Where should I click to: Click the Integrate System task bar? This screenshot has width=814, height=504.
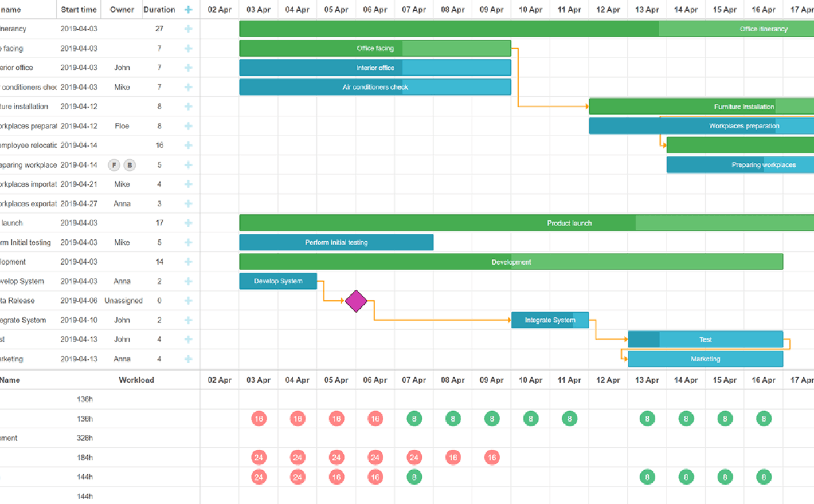[x=549, y=320]
